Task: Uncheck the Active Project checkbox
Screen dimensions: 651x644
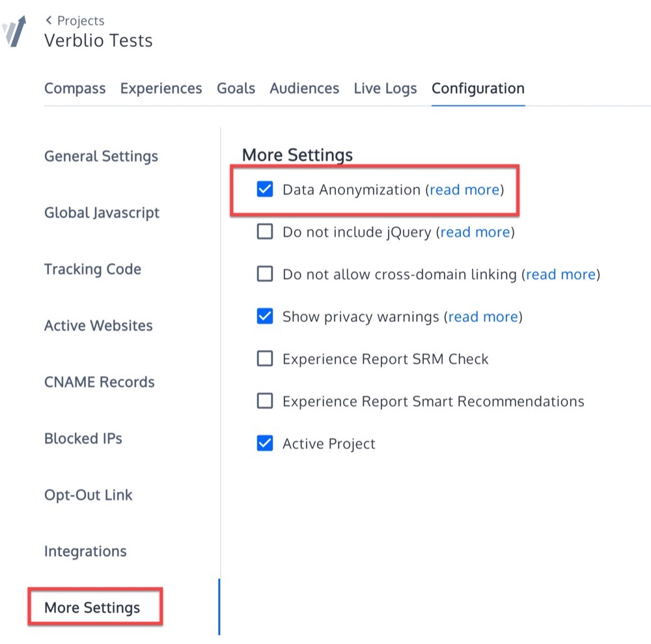Action: [x=264, y=443]
